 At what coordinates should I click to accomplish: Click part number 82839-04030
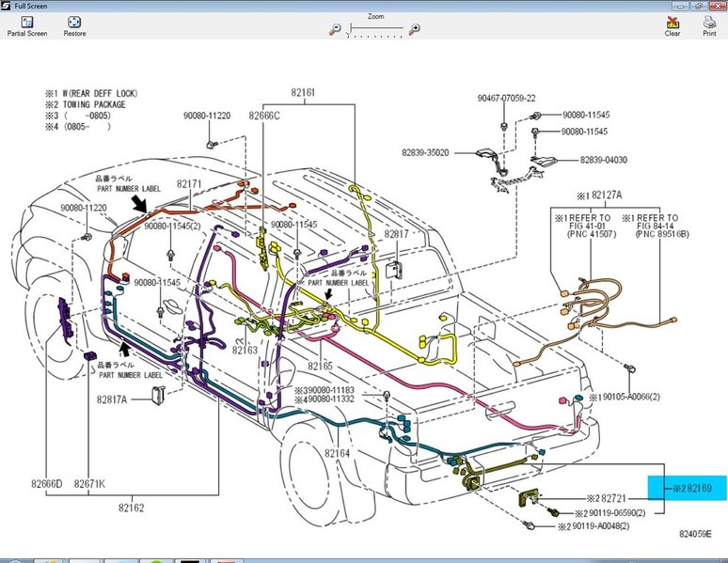[x=604, y=160]
